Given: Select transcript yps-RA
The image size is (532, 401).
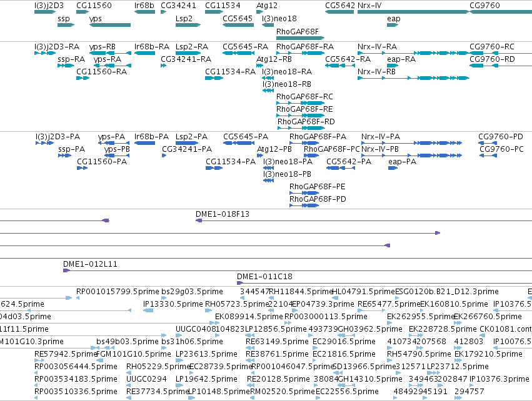Looking at the screenshot, I should pyautogui.click(x=108, y=59).
